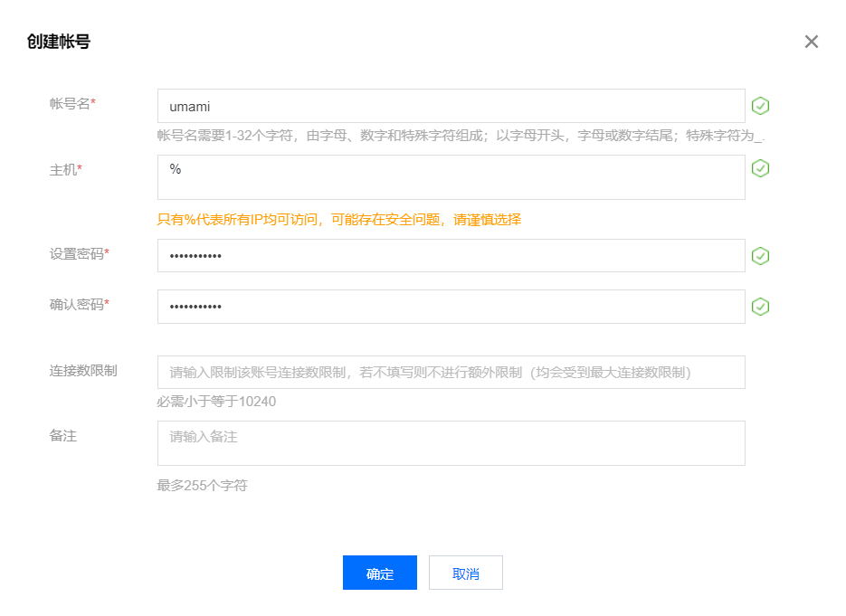The width and height of the screenshot is (846, 616).
Task: Click into the 主机 text area with %
Action: click(451, 177)
